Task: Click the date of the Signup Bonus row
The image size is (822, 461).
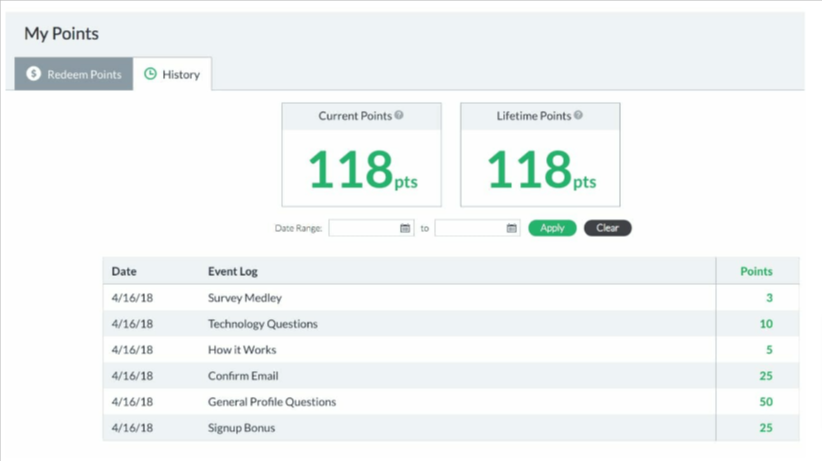Action: [x=132, y=428]
